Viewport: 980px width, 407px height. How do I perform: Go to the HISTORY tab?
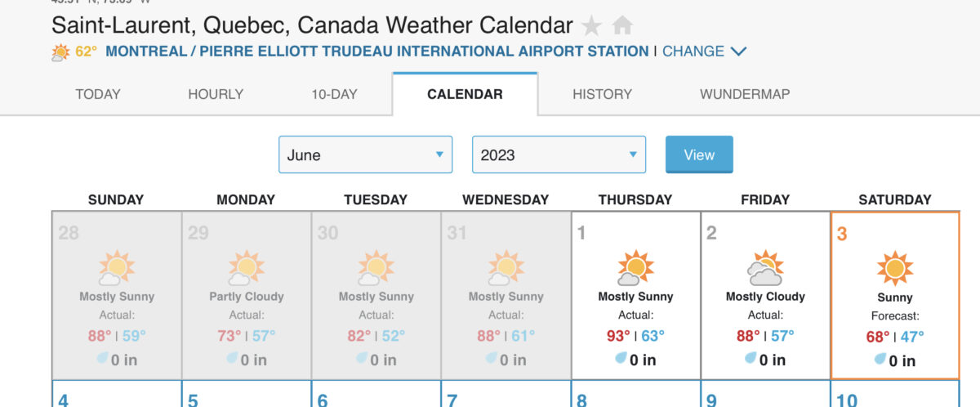[x=602, y=94]
